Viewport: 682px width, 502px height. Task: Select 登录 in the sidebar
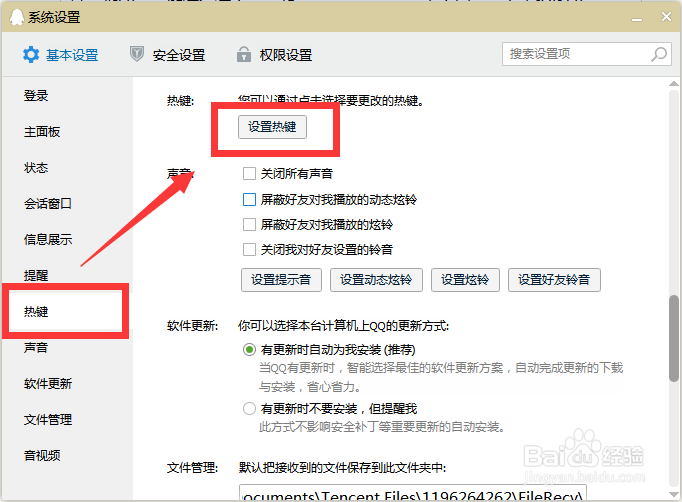tap(36, 96)
